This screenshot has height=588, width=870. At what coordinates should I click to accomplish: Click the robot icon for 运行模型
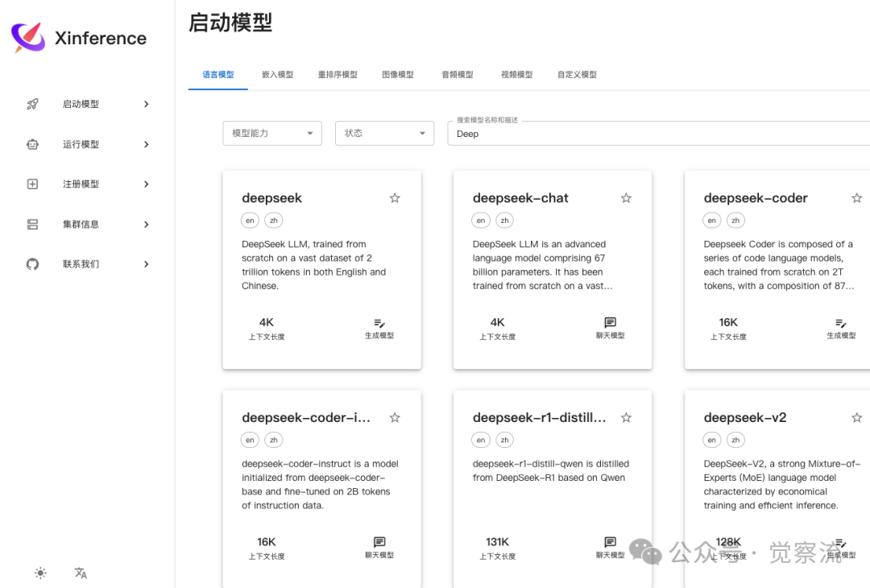click(33, 144)
